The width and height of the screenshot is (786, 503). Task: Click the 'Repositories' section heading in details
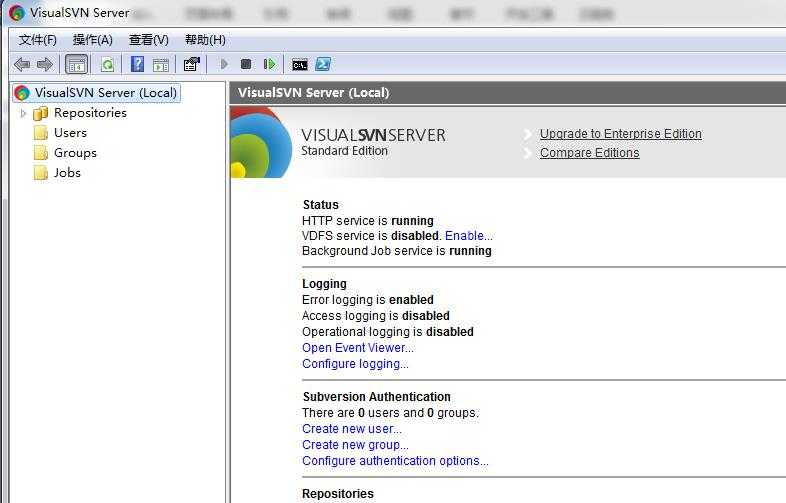337,493
